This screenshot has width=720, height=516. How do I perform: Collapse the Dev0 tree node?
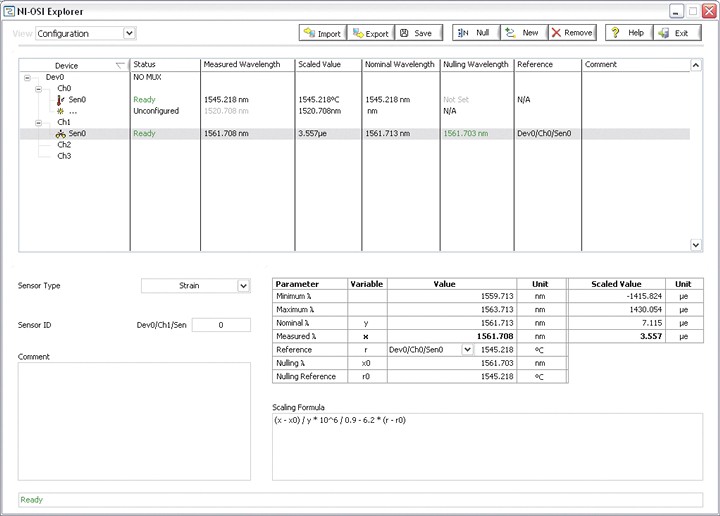pos(27,77)
